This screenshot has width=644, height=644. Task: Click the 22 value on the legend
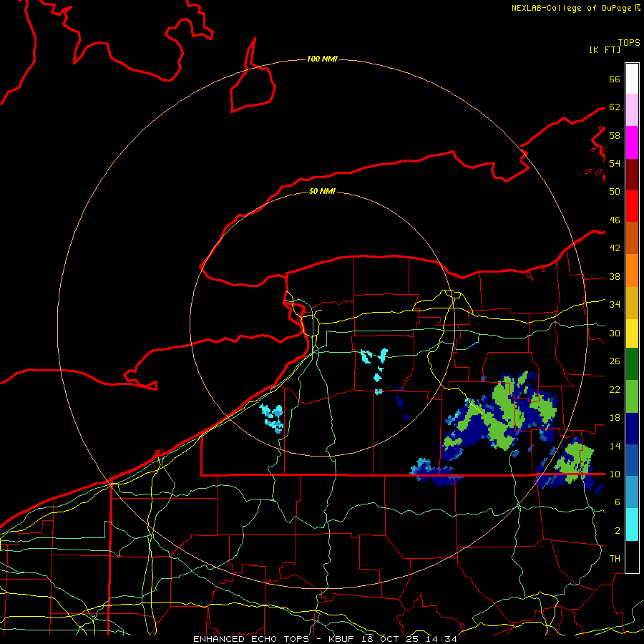pos(615,390)
